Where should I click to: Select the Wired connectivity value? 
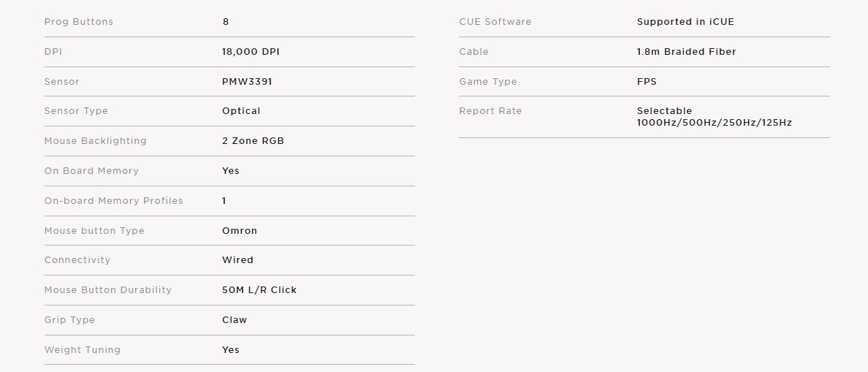click(238, 260)
